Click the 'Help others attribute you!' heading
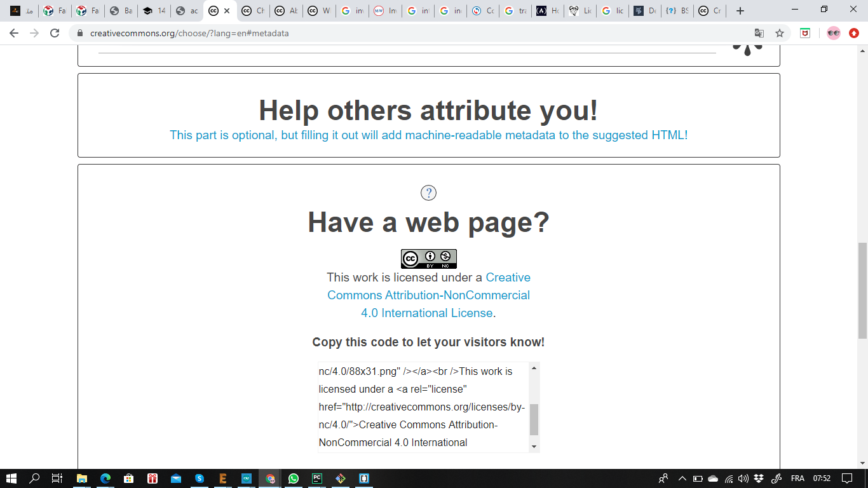868x488 pixels. tap(429, 110)
